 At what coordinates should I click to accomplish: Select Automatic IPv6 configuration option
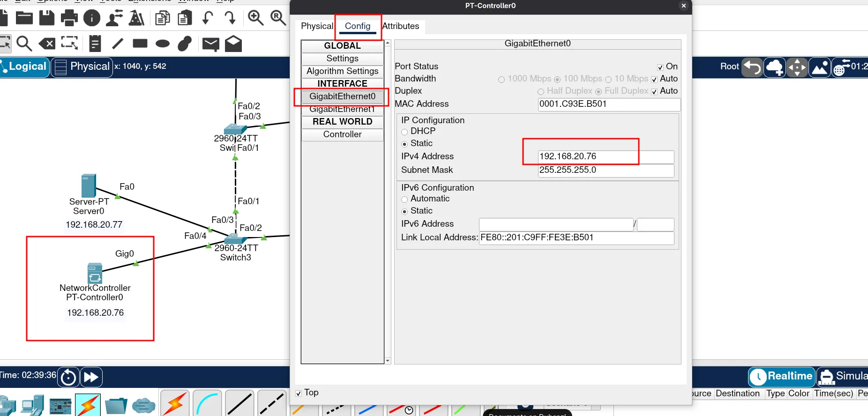[404, 199]
